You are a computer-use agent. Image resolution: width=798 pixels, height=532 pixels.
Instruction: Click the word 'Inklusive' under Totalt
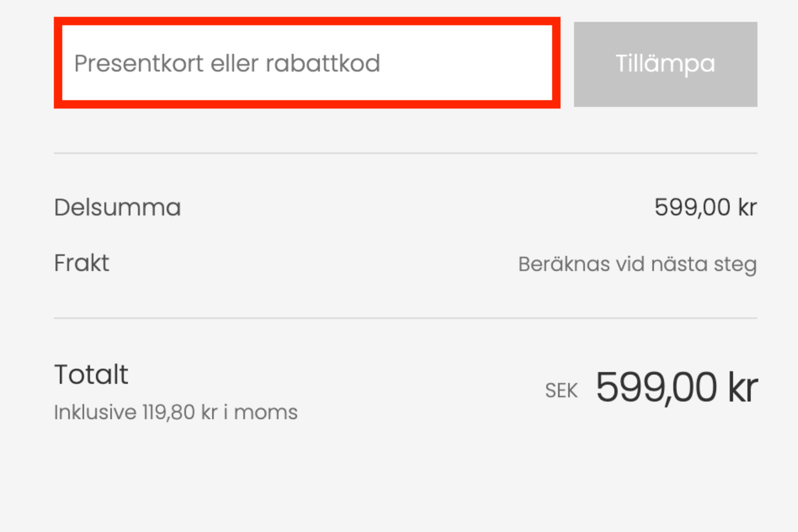(x=95, y=412)
